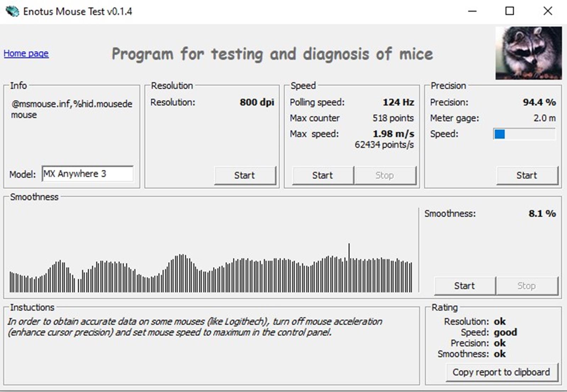
Task: Open the Home page link
Action: point(26,54)
